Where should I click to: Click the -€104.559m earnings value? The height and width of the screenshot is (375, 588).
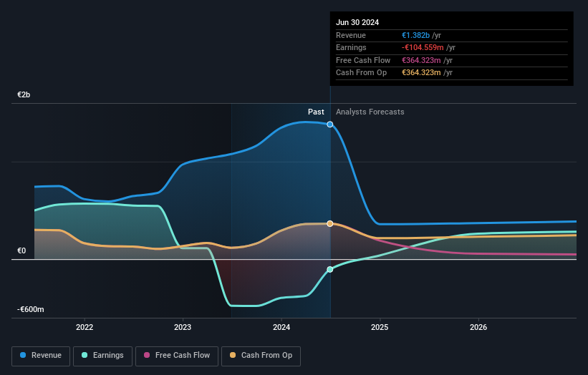coord(423,47)
